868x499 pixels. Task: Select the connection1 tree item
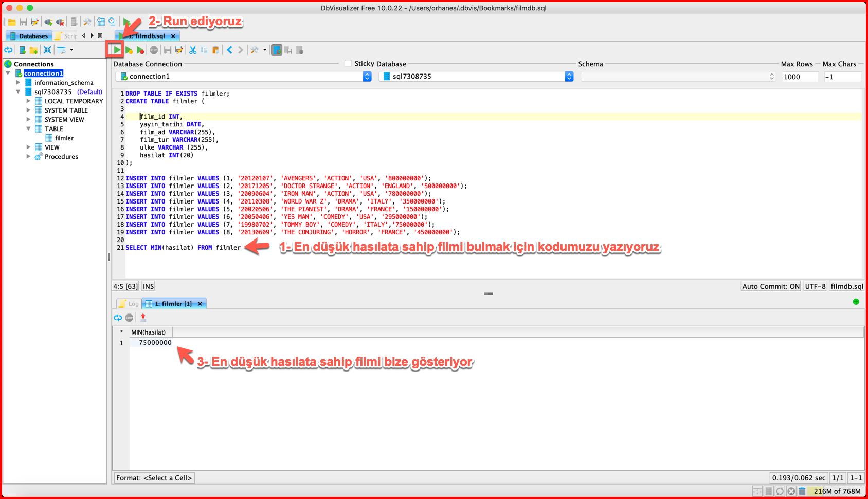[44, 73]
